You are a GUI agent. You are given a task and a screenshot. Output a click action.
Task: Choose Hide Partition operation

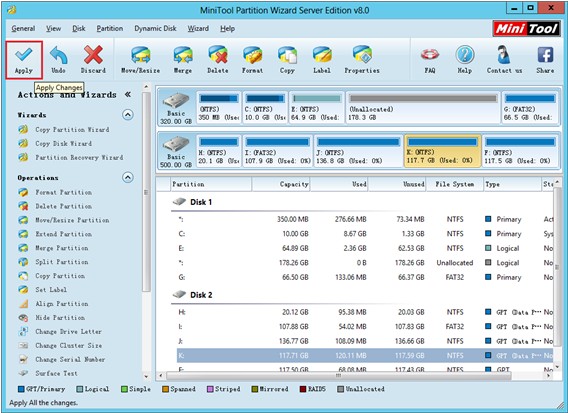[x=60, y=318]
